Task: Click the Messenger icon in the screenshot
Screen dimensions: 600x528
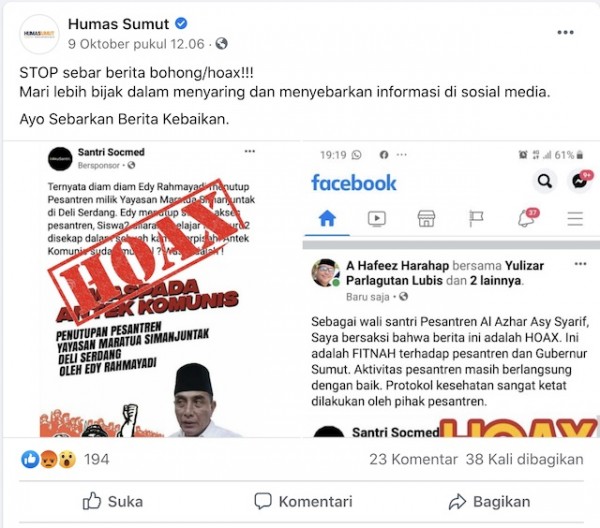Action: pyautogui.click(x=580, y=181)
